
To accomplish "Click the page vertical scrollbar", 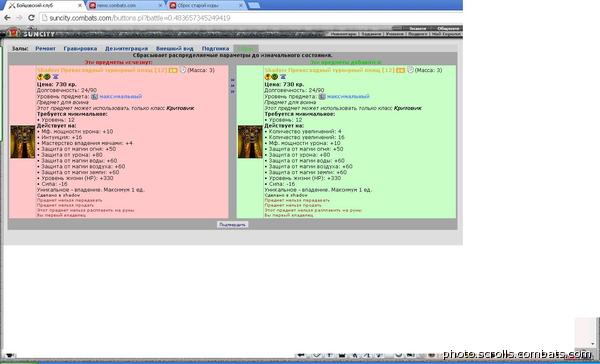I will click(x=594, y=333).
